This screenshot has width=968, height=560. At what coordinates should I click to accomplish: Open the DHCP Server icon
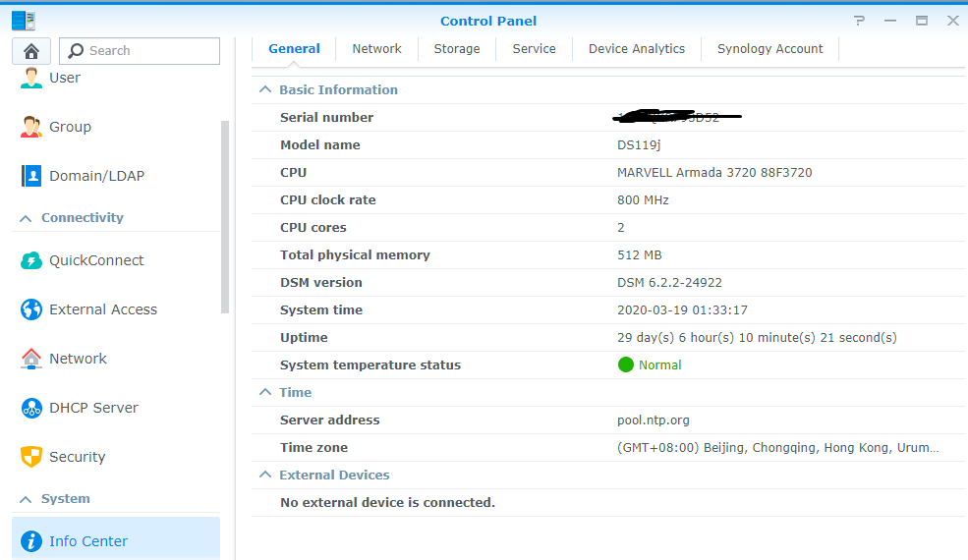click(30, 408)
